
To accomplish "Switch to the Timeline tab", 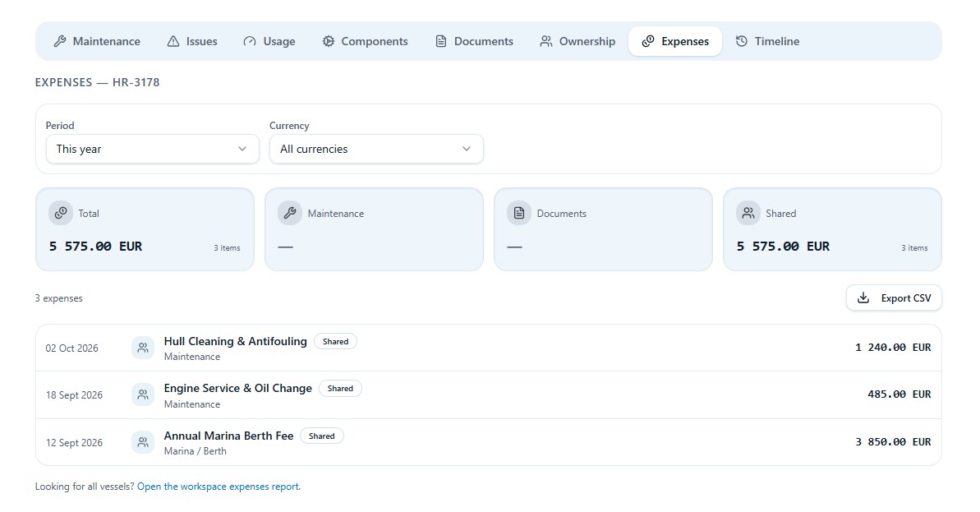I will pyautogui.click(x=767, y=41).
